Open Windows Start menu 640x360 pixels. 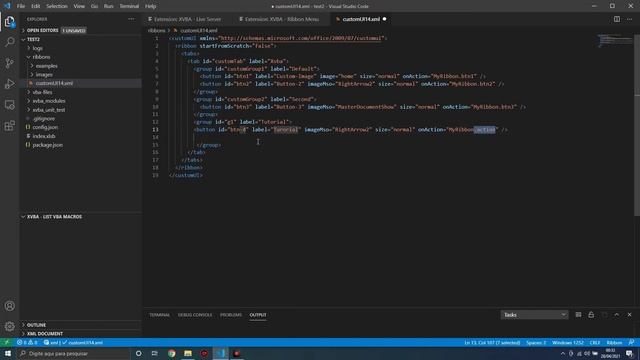[x=8, y=353]
